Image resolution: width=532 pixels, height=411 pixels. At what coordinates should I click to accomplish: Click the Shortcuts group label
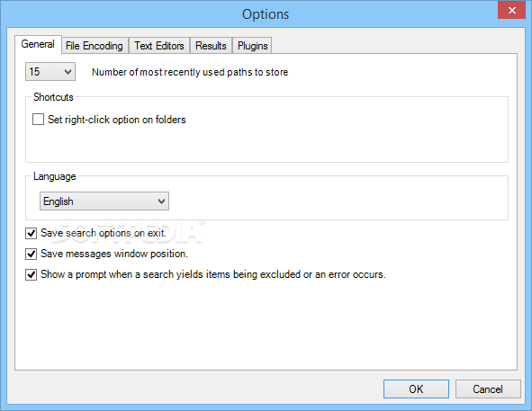point(53,97)
